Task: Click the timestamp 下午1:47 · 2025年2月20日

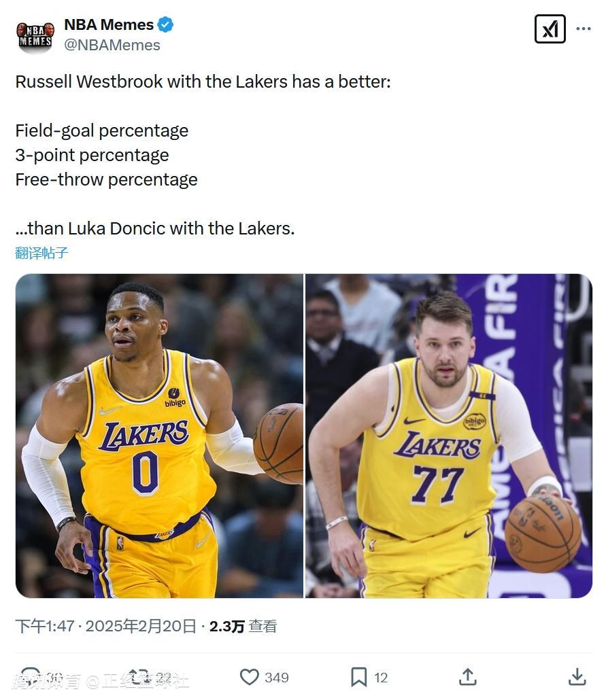Action: (105, 626)
